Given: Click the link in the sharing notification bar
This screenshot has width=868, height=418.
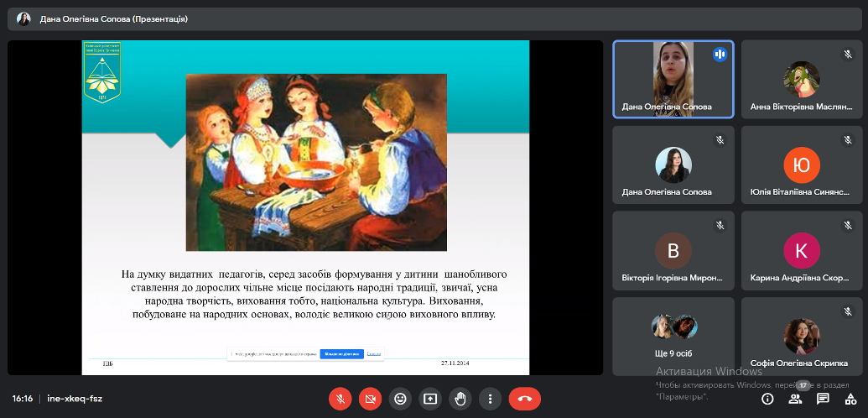Looking at the screenshot, I should [x=374, y=354].
